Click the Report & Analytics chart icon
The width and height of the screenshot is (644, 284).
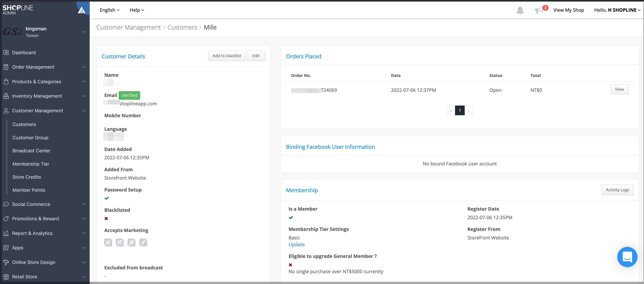[6, 233]
